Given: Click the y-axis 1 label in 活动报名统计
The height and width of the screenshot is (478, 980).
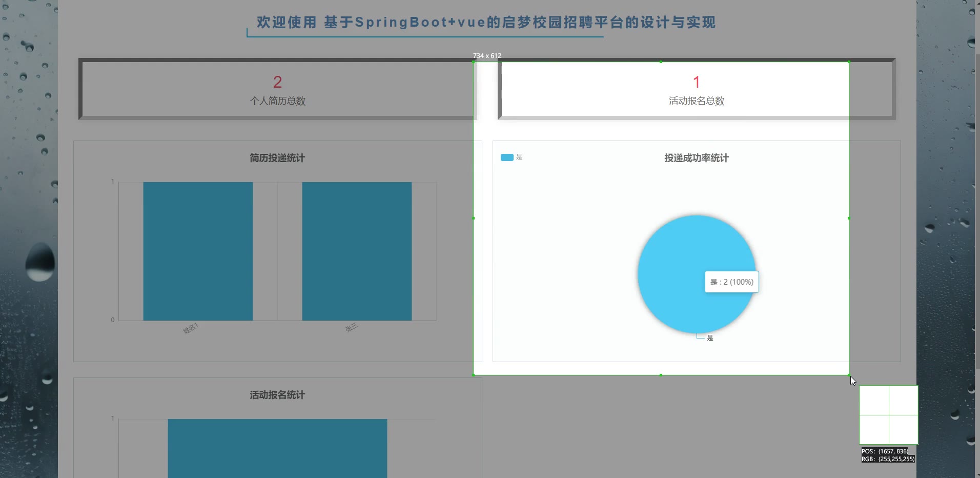Looking at the screenshot, I should [x=113, y=419].
